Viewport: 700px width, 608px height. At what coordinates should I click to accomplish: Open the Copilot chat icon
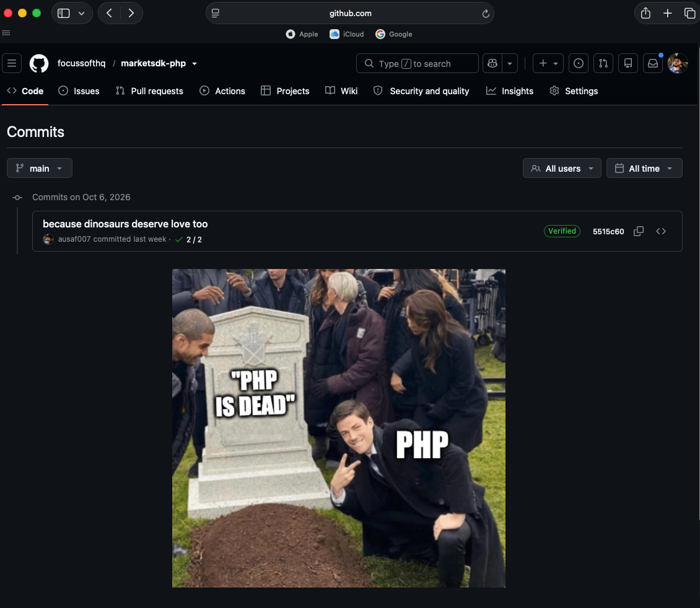point(492,63)
